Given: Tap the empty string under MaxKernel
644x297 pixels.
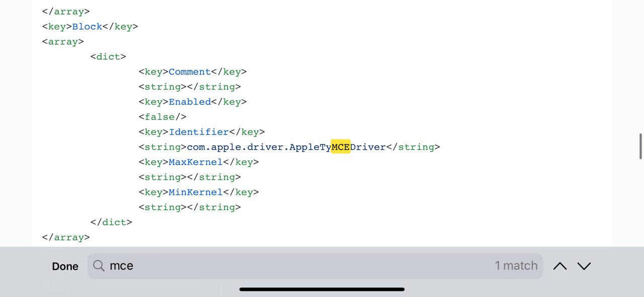Looking at the screenshot, I should [190, 177].
